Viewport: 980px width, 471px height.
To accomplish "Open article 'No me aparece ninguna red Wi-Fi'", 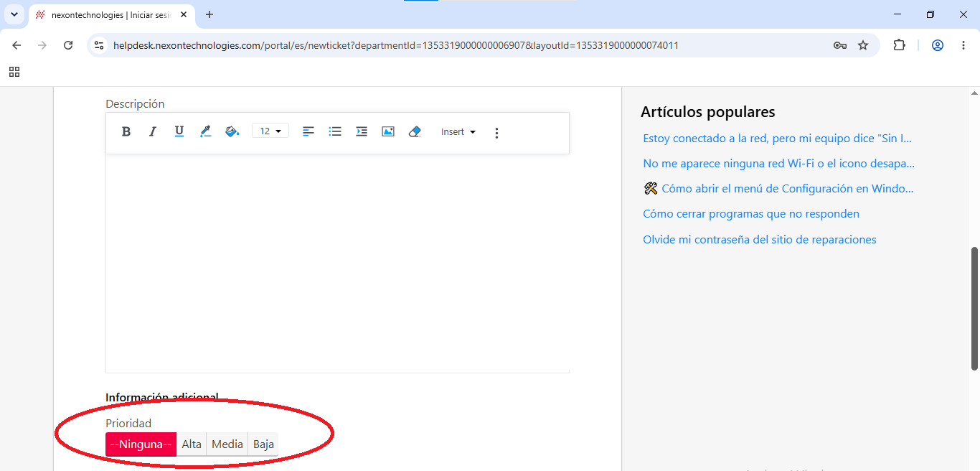I will point(778,164).
